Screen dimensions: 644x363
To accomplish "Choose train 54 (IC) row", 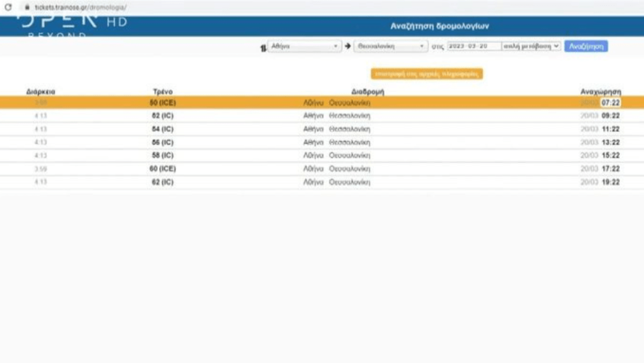I will pos(163,129).
